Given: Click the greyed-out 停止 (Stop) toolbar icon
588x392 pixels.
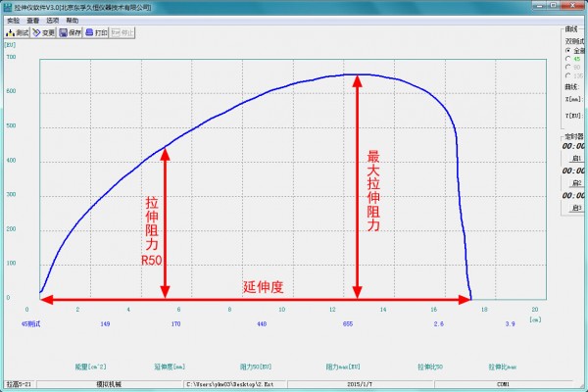Looking at the screenshot, I should pos(120,32).
